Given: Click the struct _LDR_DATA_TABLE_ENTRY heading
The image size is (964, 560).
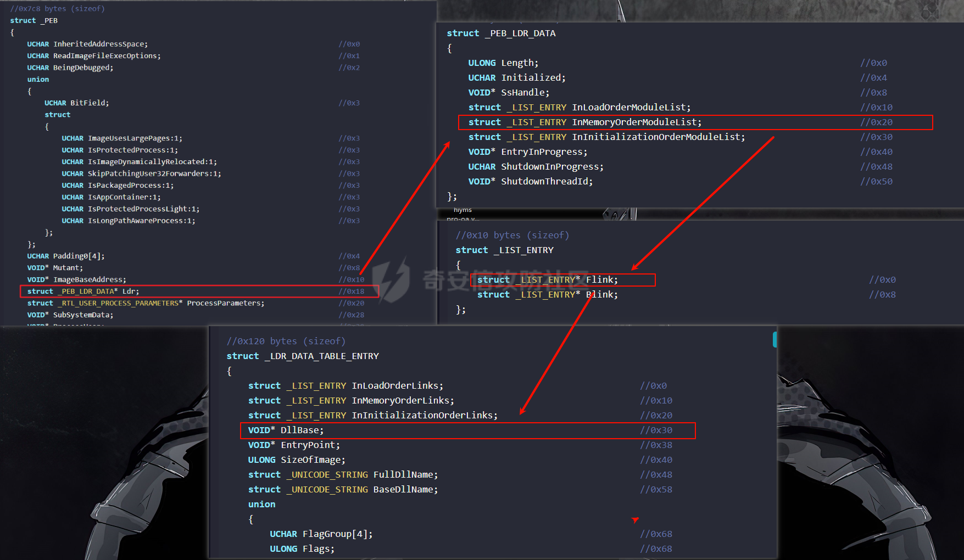Looking at the screenshot, I should 303,356.
